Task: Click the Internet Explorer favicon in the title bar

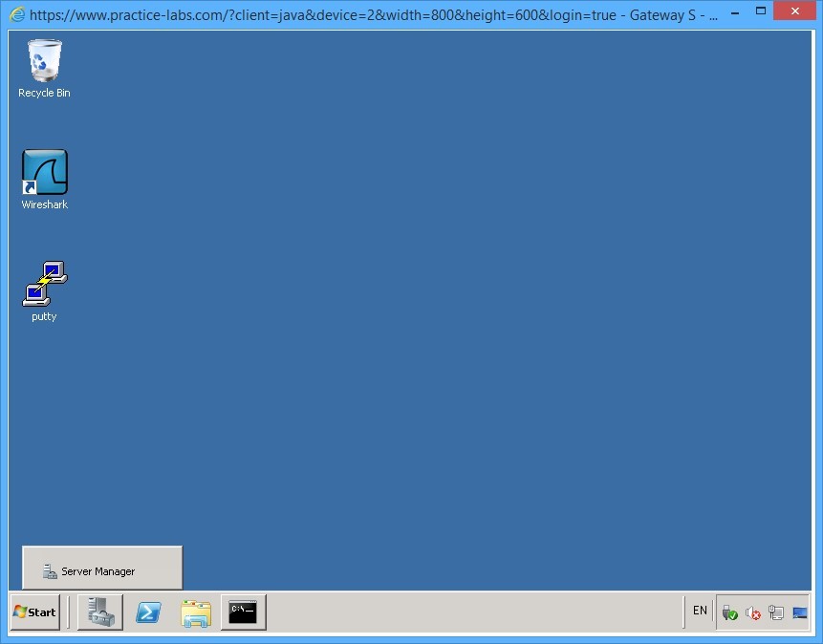Action: click(x=15, y=14)
